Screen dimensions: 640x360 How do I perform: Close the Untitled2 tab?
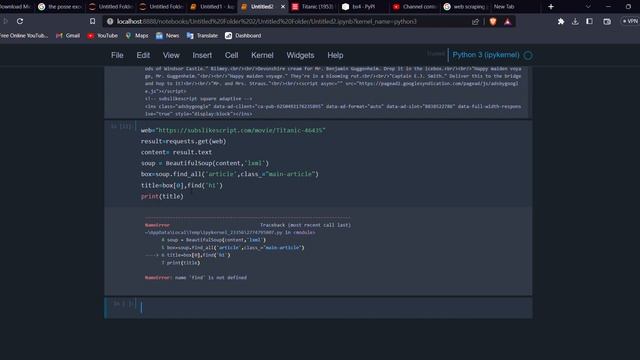(283, 7)
